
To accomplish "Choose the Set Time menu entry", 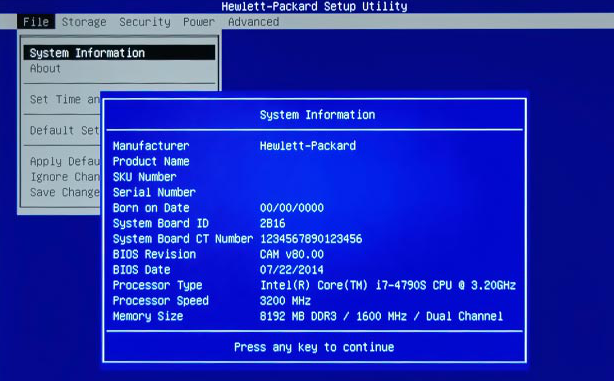I will tap(65, 99).
